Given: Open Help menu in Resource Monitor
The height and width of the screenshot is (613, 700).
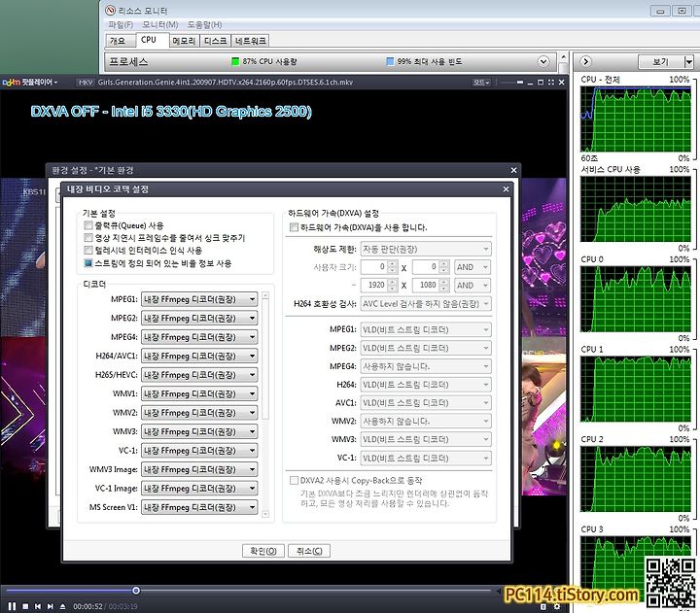Looking at the screenshot, I should [x=204, y=24].
